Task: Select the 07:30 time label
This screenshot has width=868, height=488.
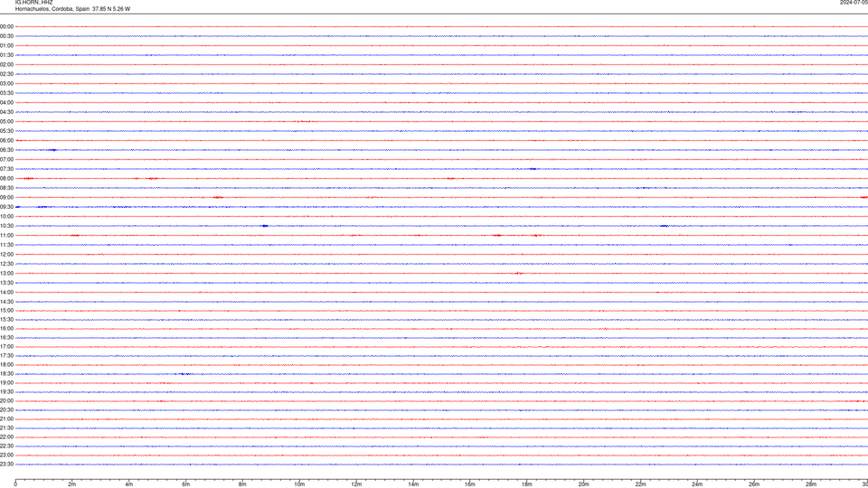Action: pyautogui.click(x=6, y=169)
